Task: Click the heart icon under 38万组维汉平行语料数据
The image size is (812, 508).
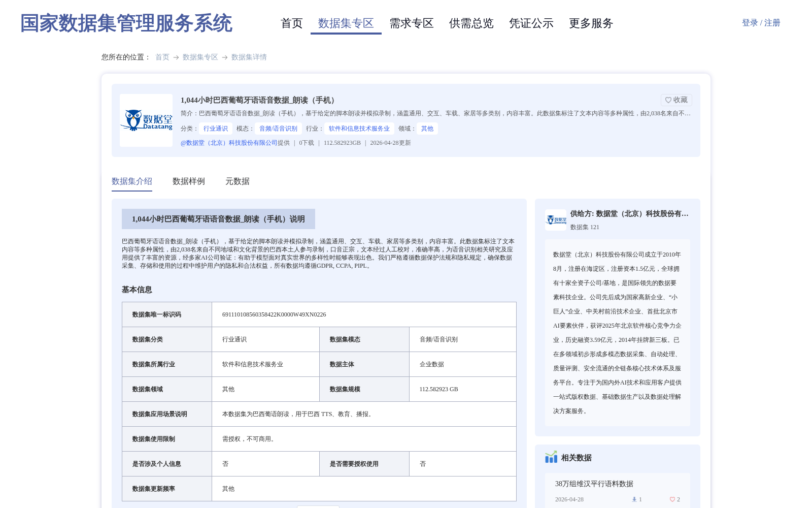Action: pos(672,499)
